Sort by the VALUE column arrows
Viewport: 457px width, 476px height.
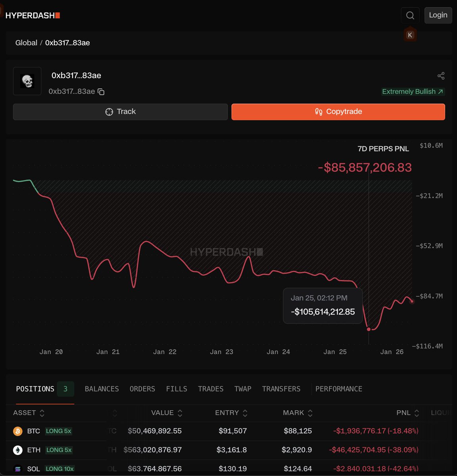[180, 413]
